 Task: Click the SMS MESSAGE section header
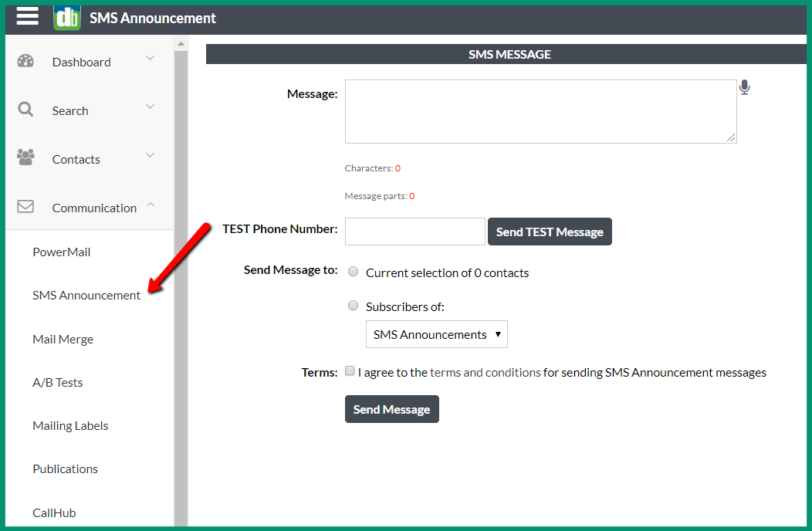[x=506, y=54]
